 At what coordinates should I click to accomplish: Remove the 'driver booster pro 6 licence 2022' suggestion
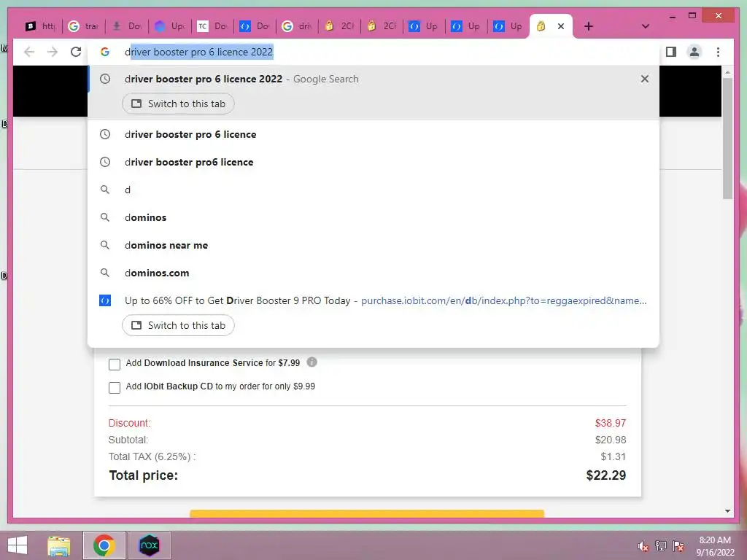(645, 79)
